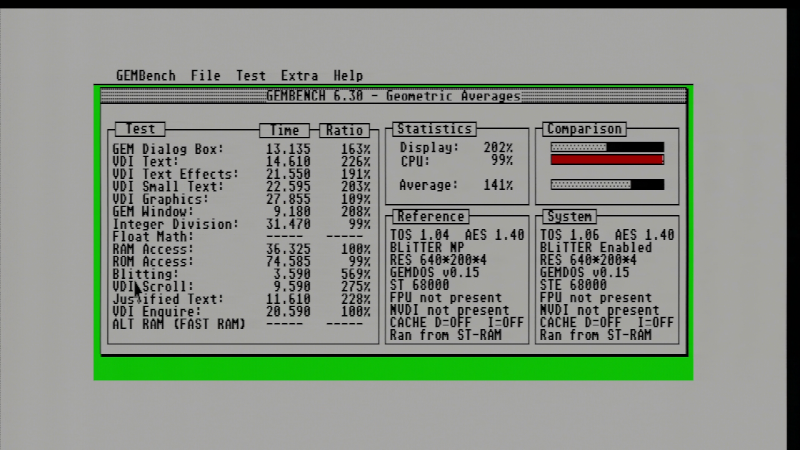
Task: Click the 141% average value
Action: pos(498,185)
